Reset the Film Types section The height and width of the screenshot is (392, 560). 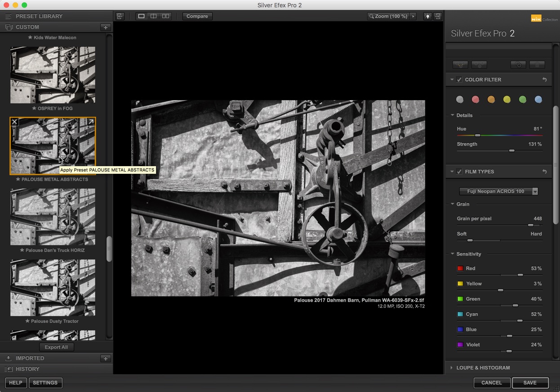tap(544, 172)
